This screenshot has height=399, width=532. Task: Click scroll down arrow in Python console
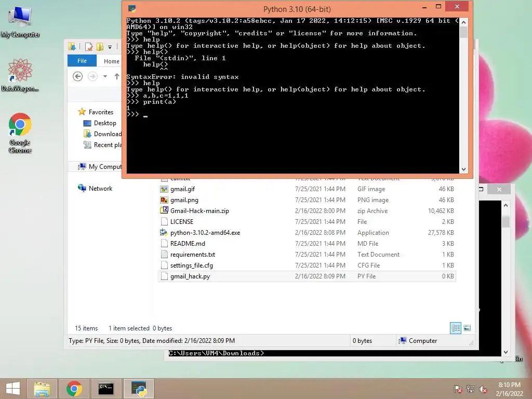click(463, 169)
